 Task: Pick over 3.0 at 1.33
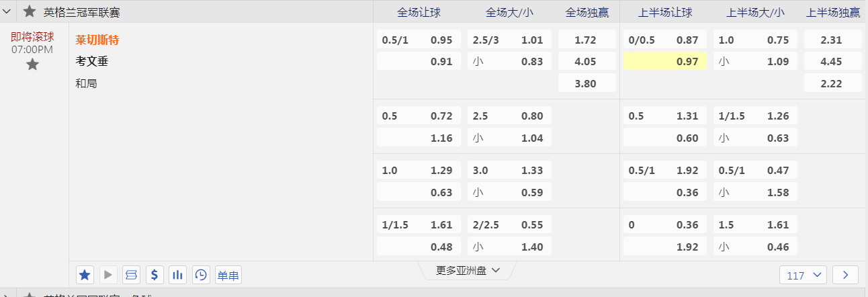pyautogui.click(x=509, y=170)
